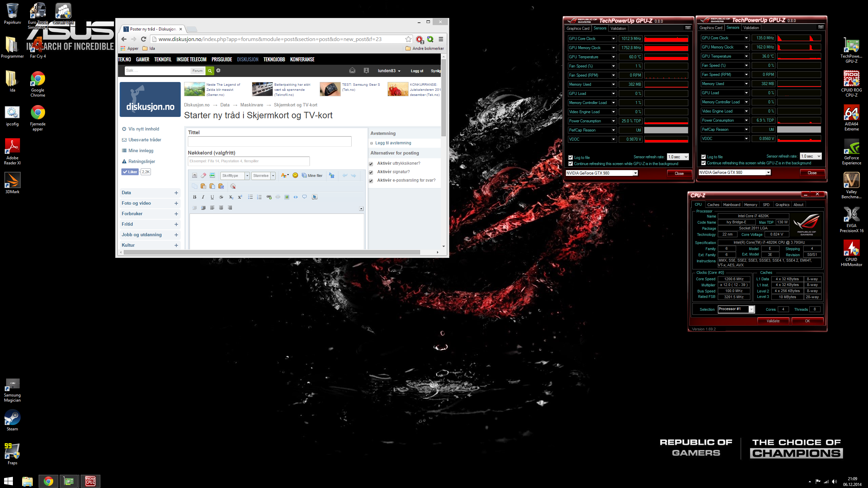Screen dimensions: 868x488
Task: Switch to the Mainboard tab in CPU-Z
Action: point(731,205)
